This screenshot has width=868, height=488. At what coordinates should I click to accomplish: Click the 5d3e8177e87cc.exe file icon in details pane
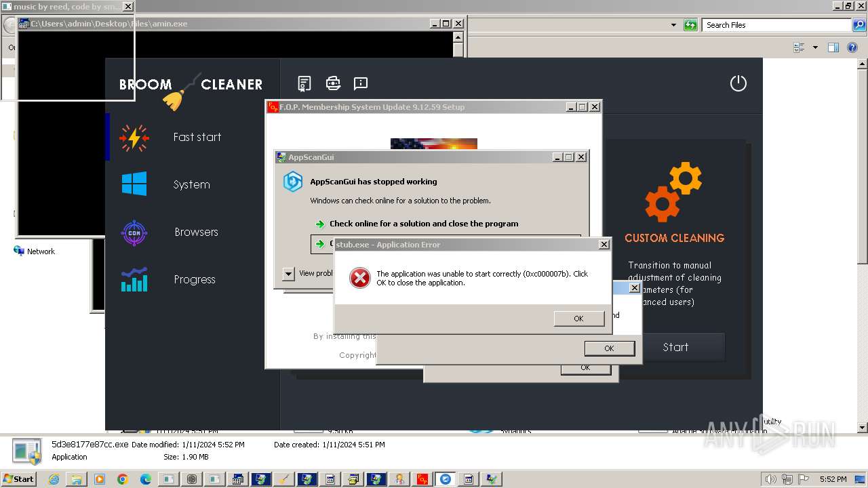26,451
